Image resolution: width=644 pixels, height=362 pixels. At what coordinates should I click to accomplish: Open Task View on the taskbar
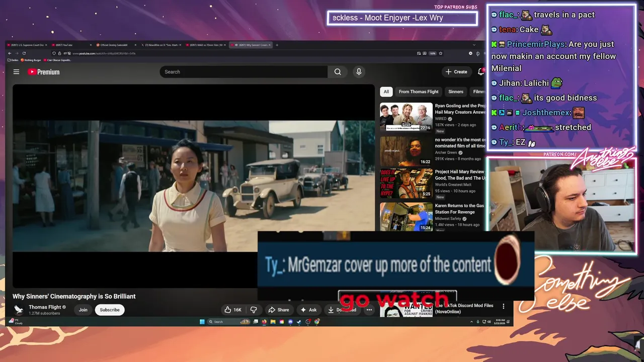(256, 322)
